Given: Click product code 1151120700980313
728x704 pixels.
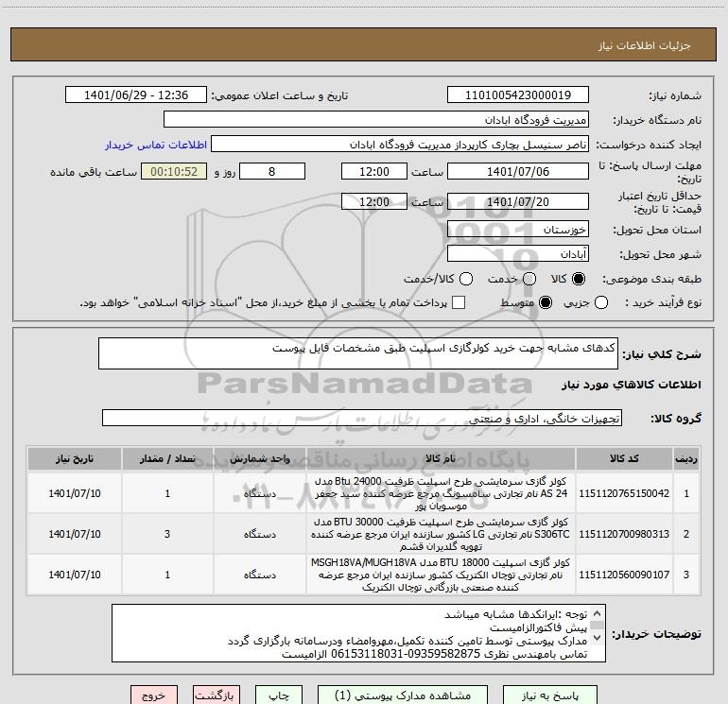Looking at the screenshot, I should [x=624, y=534].
